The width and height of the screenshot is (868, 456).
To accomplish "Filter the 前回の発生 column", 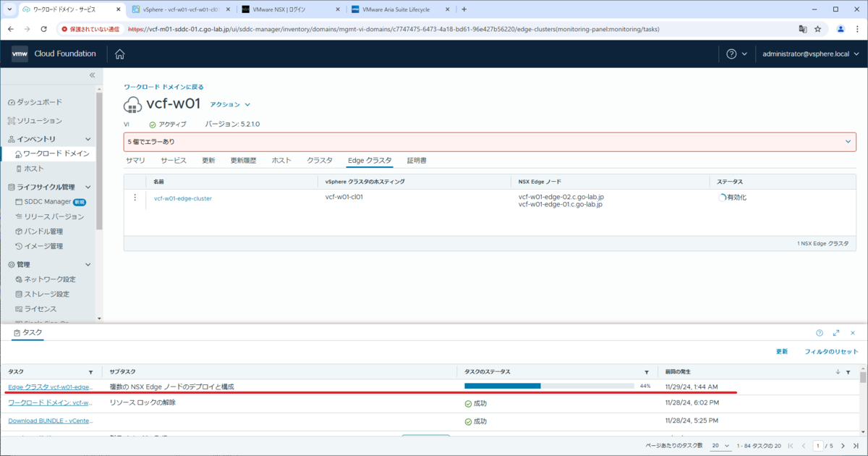I will (848, 372).
